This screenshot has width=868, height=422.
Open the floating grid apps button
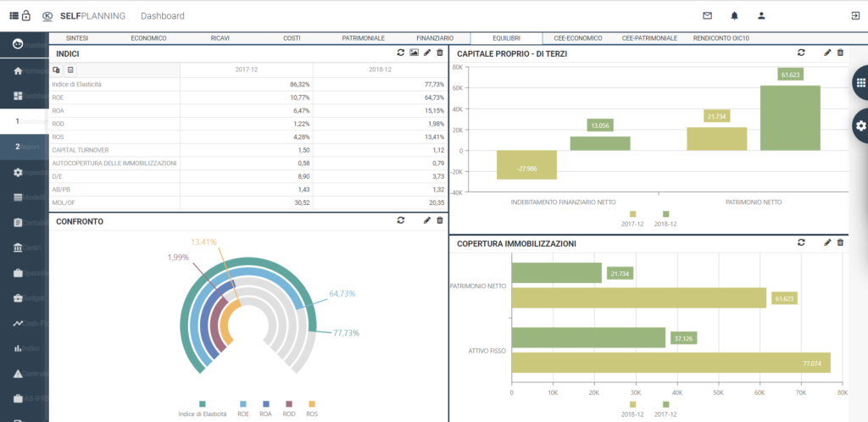pos(860,83)
